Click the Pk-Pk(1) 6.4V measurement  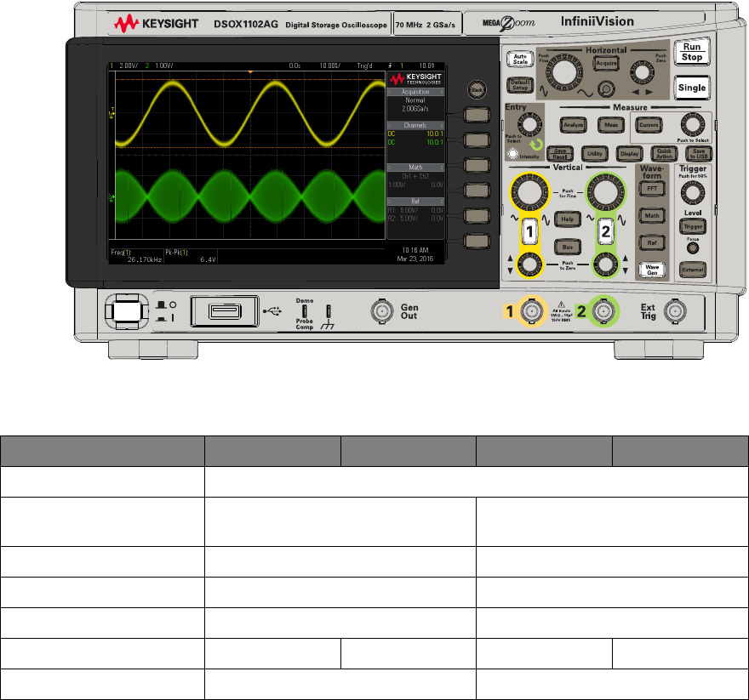(191, 256)
